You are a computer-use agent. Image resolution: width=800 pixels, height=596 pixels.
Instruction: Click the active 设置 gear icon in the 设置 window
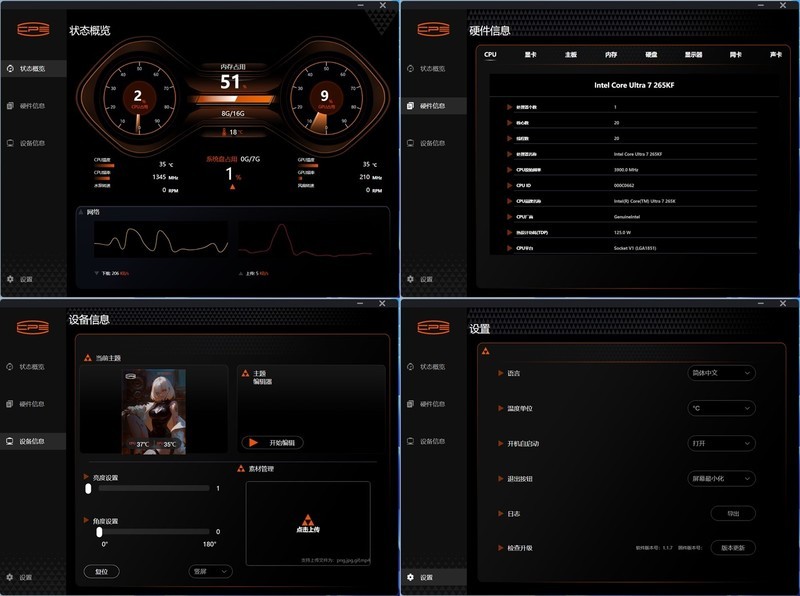pyautogui.click(x=410, y=577)
